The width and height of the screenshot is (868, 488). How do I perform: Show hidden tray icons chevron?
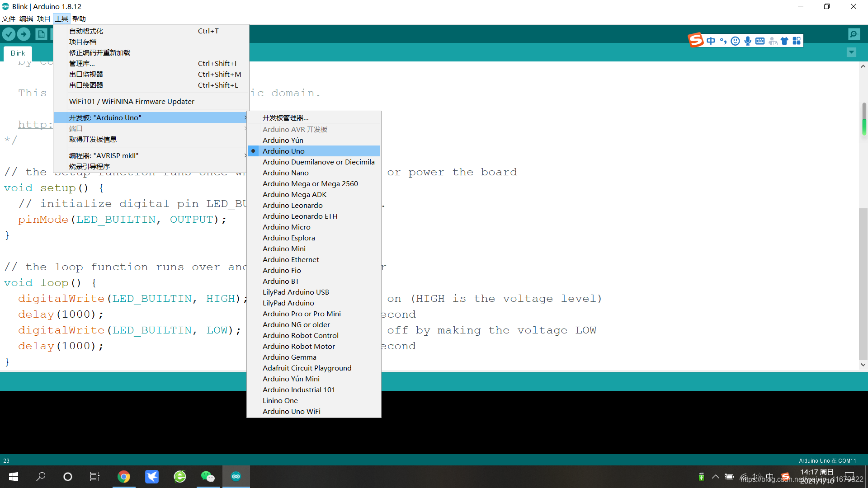pyautogui.click(x=715, y=477)
